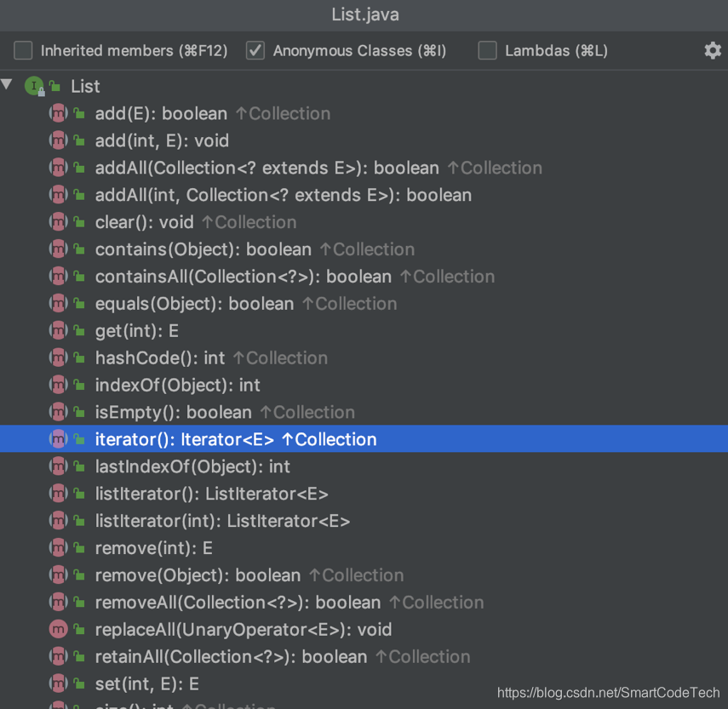This screenshot has width=728, height=709.
Task: Select clear(): void method
Action: point(145,222)
